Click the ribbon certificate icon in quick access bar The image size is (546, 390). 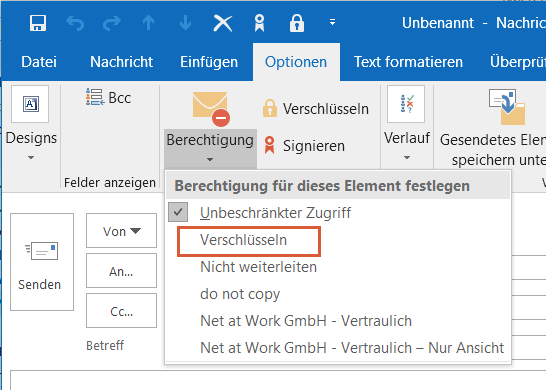coord(259,23)
